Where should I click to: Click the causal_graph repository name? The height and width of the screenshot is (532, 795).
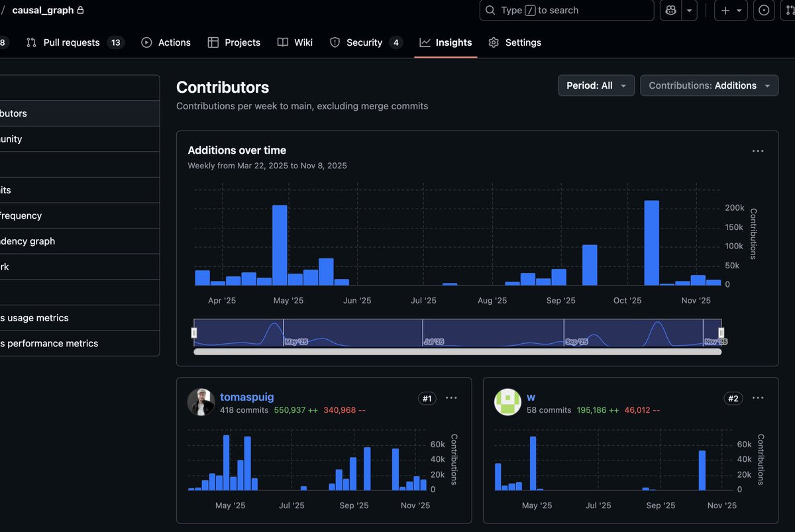[x=43, y=11]
